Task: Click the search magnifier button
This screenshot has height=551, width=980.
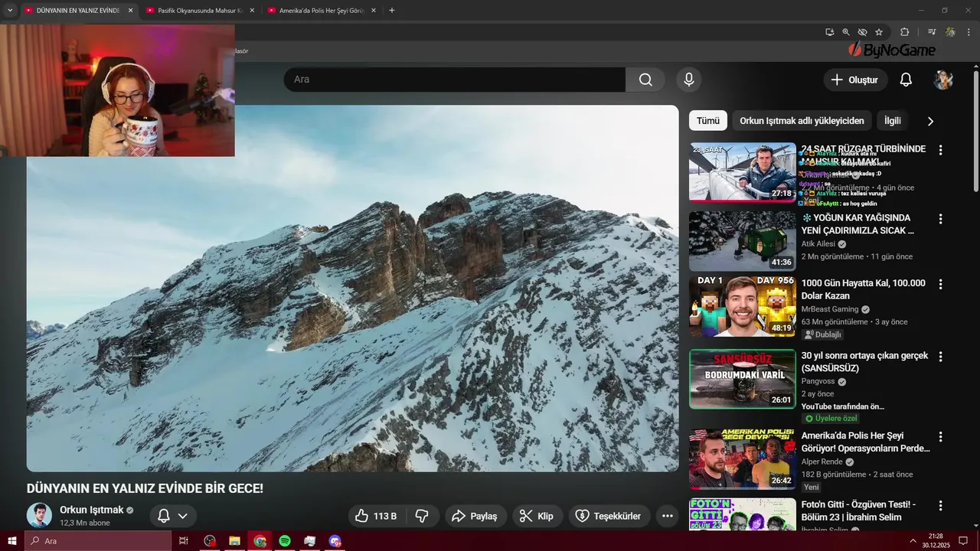Action: click(x=645, y=80)
